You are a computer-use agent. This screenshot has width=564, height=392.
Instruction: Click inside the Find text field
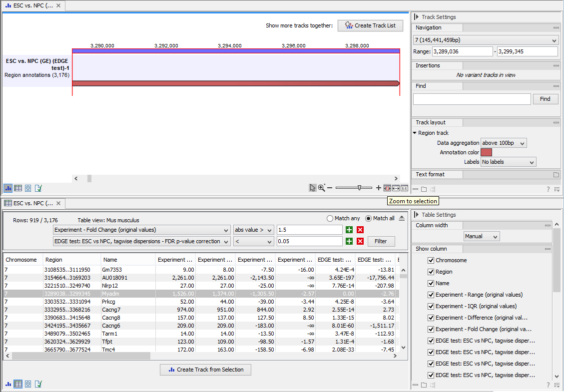pos(472,99)
